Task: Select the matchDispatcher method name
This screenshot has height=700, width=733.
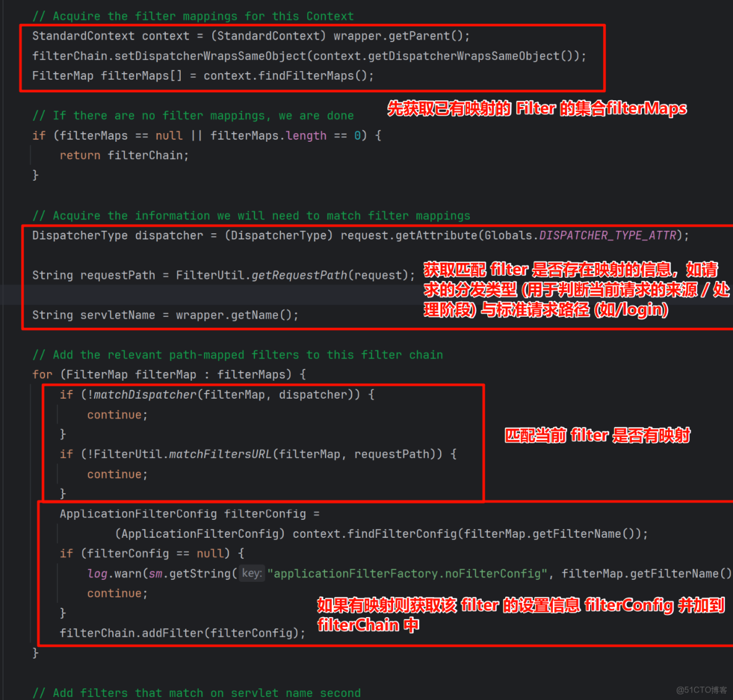Action: 144,394
